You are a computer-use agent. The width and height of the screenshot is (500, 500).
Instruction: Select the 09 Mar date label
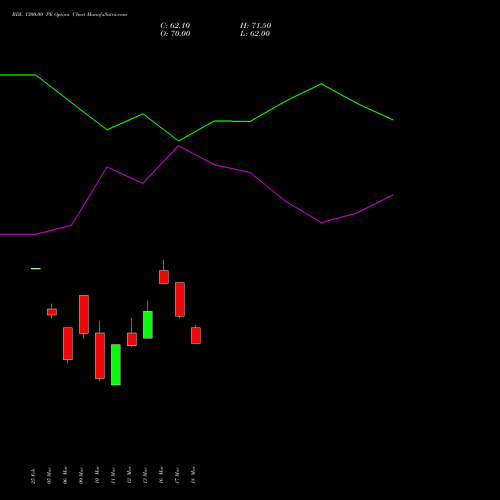point(81,476)
